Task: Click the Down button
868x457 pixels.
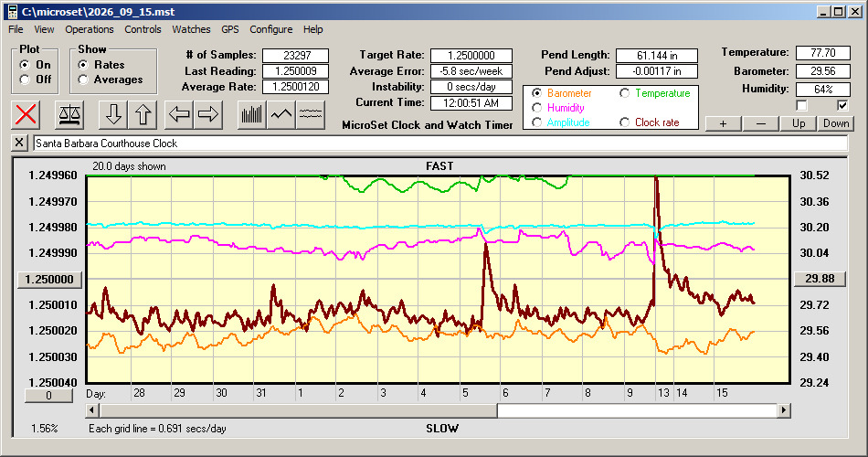Action: click(x=836, y=123)
